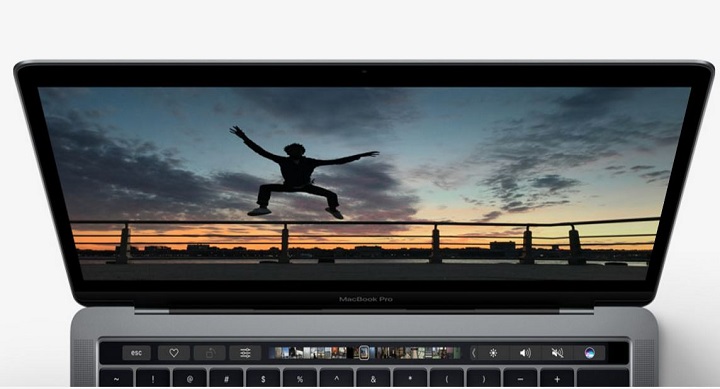
Task: Click the at sign (@) key
Action: coord(190,379)
